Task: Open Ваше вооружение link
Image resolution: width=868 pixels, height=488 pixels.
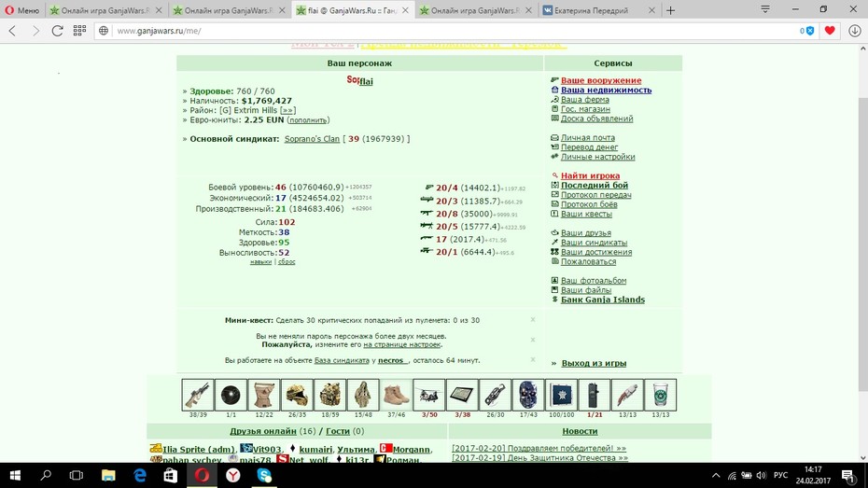Action: (601, 80)
